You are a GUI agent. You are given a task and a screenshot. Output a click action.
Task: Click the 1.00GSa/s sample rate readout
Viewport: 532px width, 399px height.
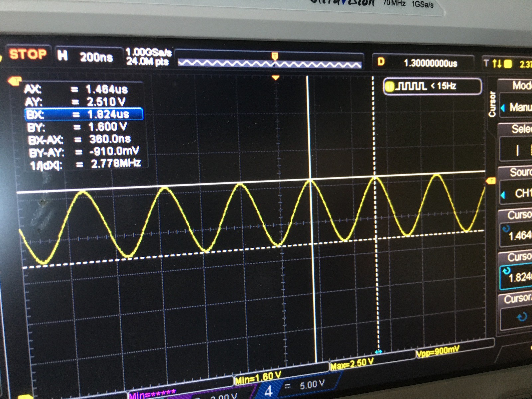148,53
